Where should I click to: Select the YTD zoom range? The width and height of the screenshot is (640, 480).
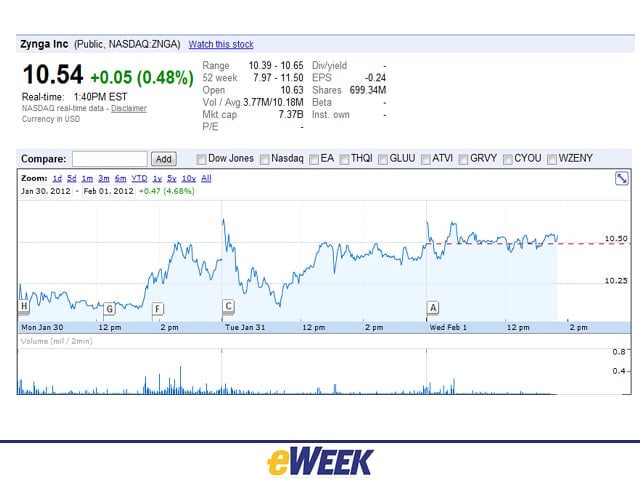139,178
